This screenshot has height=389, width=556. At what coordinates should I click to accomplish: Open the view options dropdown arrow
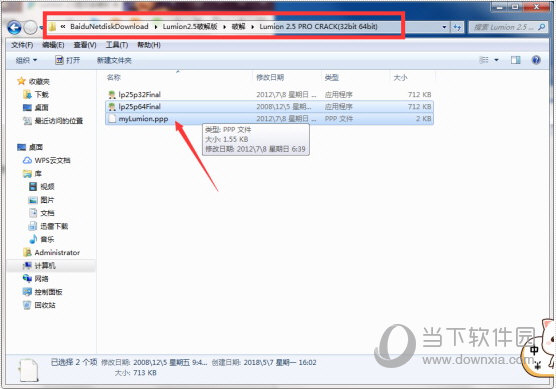(496, 60)
